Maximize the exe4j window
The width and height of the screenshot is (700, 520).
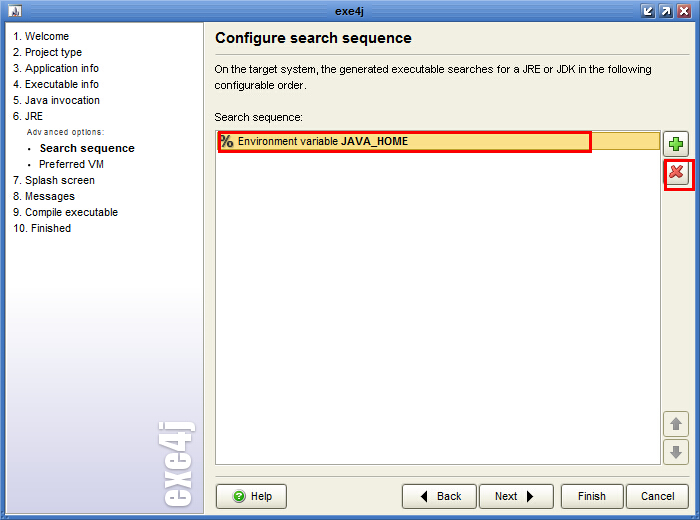666,11
